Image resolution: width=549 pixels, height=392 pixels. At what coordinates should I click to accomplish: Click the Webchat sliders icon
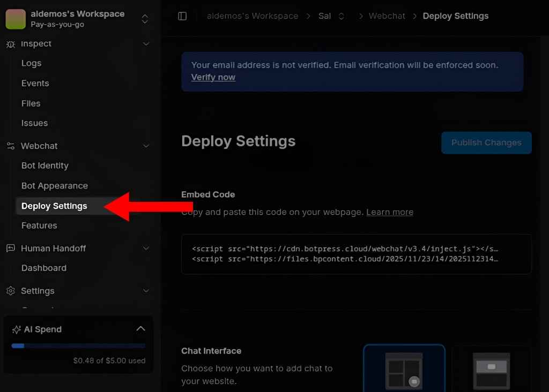(11, 146)
